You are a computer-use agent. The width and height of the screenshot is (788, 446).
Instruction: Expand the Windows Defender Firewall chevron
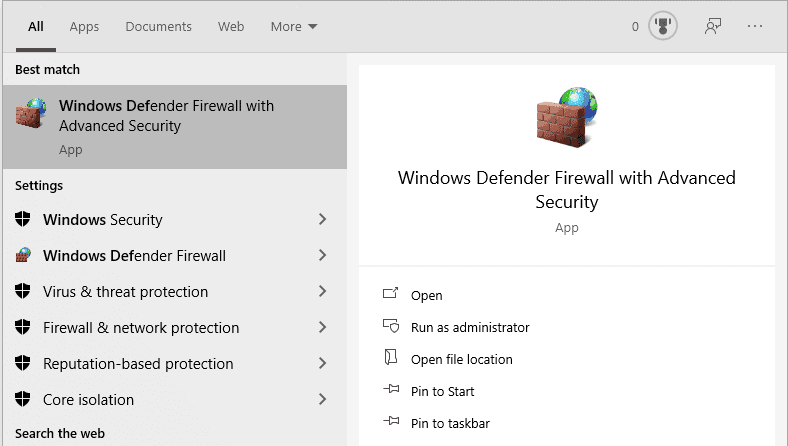tap(323, 255)
